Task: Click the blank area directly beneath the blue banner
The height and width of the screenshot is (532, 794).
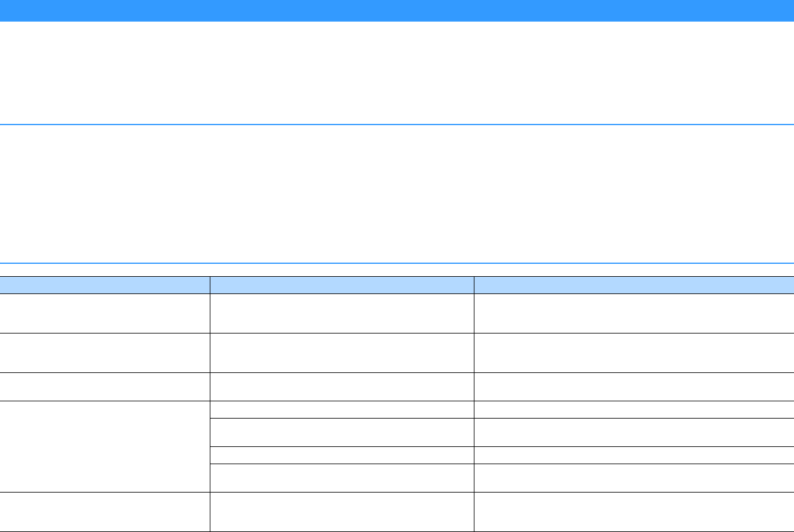Action: (x=397, y=73)
